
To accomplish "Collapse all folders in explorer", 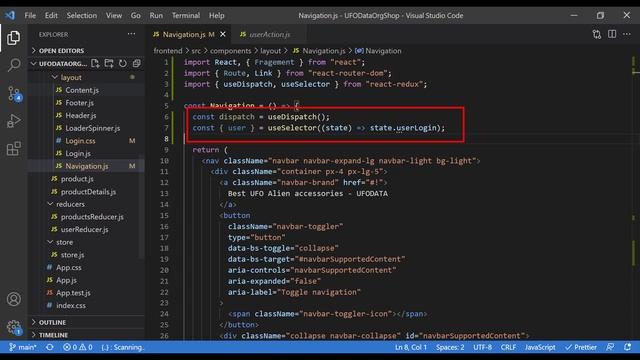I will click(136, 63).
